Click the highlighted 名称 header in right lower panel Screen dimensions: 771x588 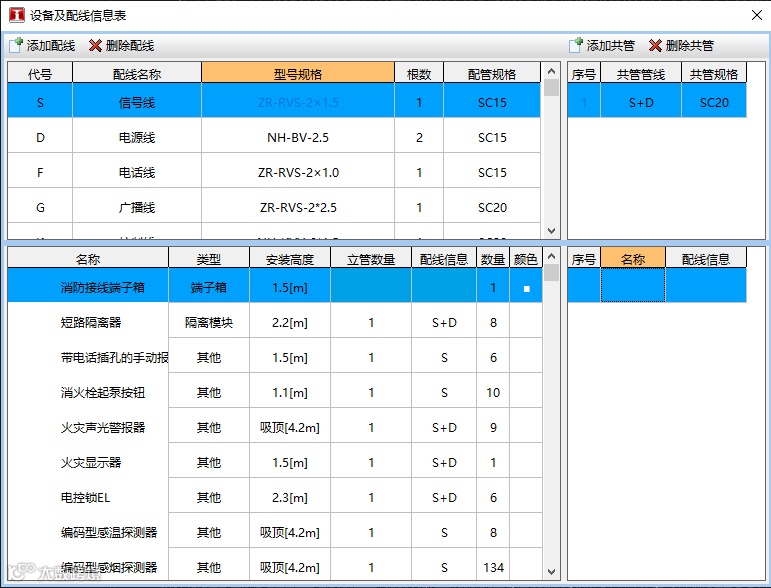633,258
